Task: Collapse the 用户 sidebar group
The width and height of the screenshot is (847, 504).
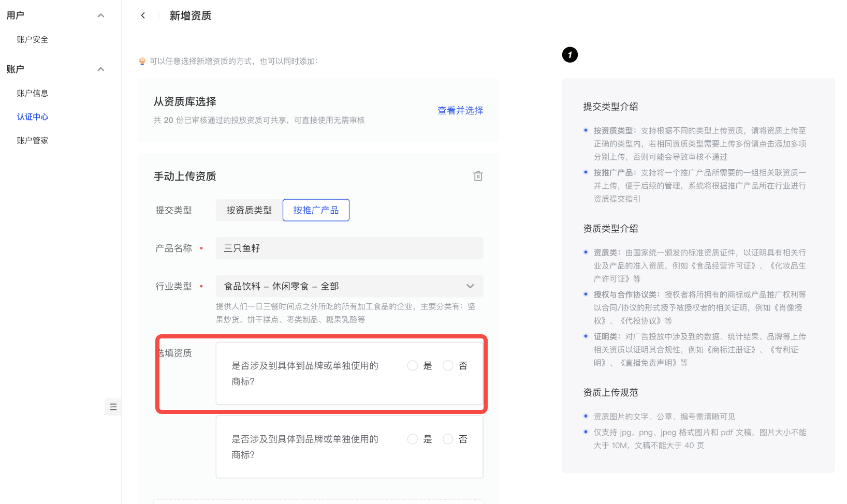Action: (x=101, y=16)
